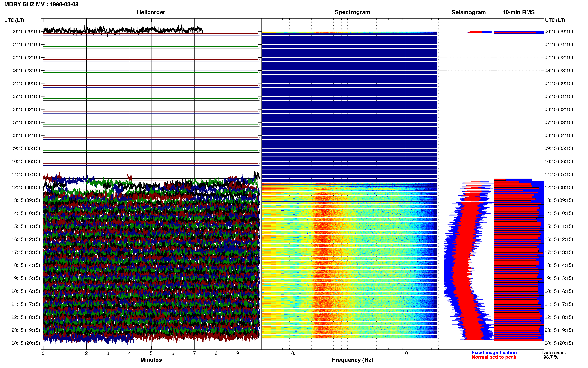This screenshot has width=588, height=368.
Task: Select the Helicorder panel title
Action: (151, 12)
